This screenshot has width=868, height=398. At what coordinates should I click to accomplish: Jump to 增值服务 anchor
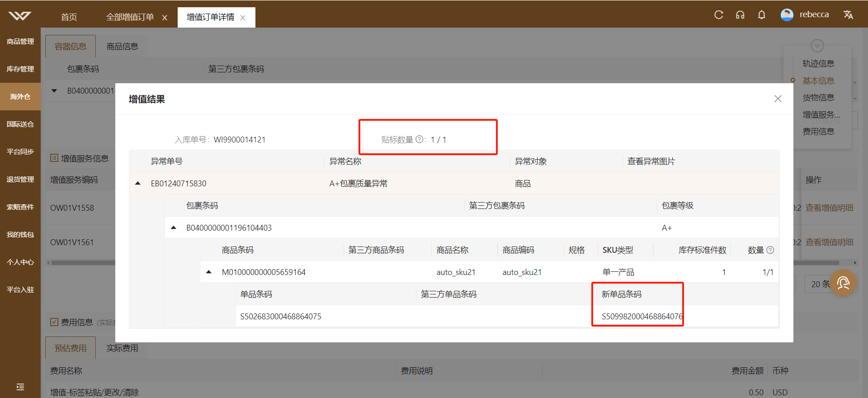(821, 114)
